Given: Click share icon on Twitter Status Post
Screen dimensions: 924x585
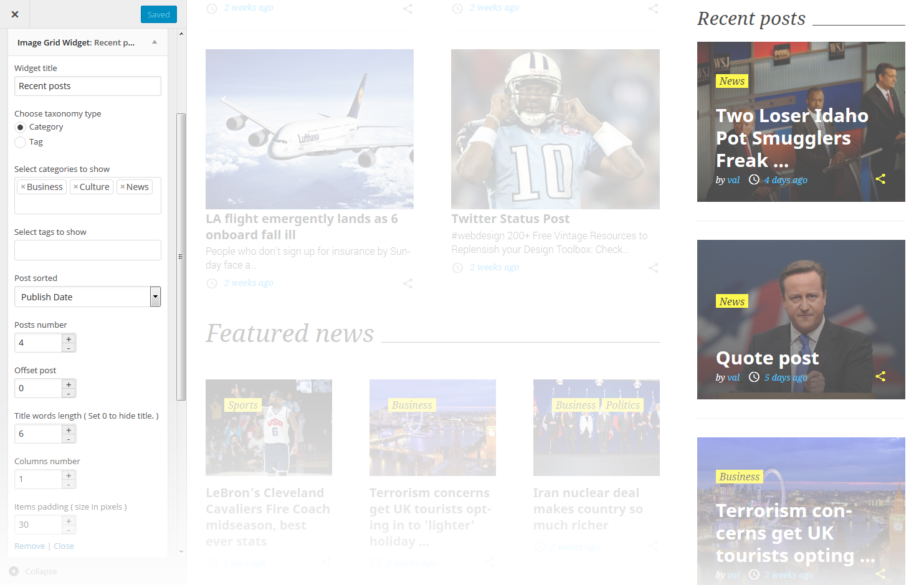Looking at the screenshot, I should coord(653,268).
